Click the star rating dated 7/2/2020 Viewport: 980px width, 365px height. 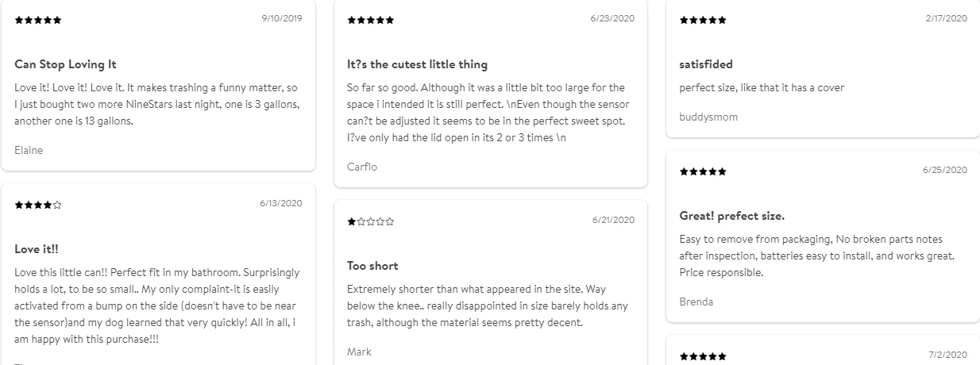click(703, 357)
